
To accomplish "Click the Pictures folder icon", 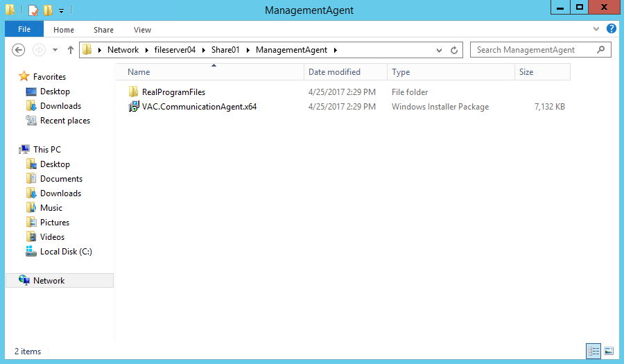I will (x=31, y=222).
